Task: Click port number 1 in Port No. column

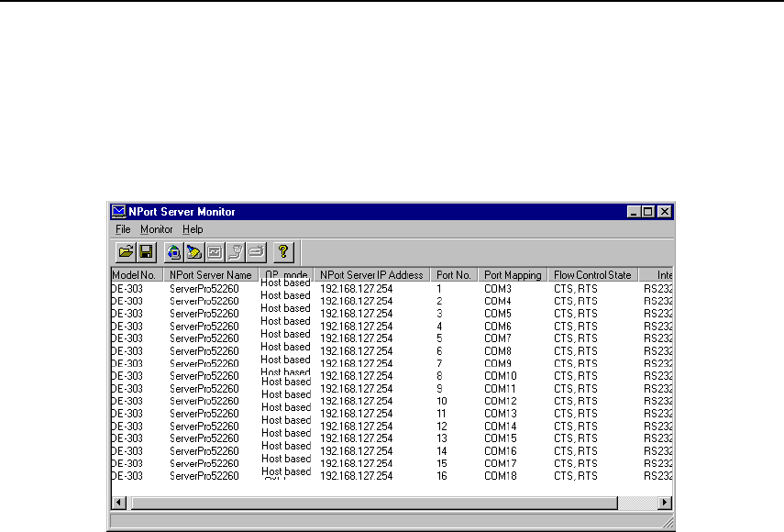Action: 439,289
